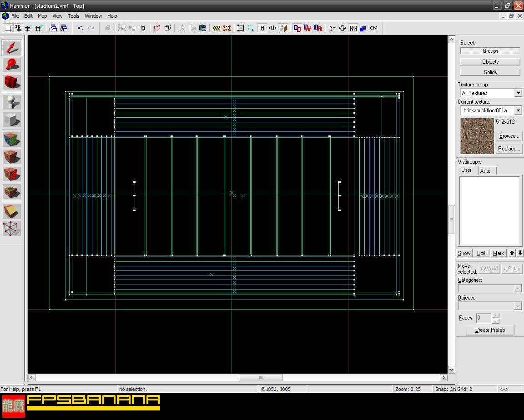Click the Browse... texture button

[509, 136]
